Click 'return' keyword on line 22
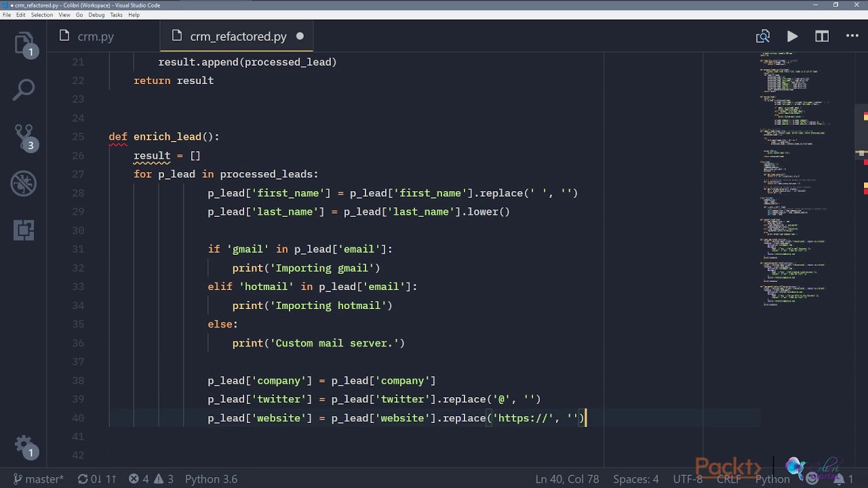 click(152, 81)
